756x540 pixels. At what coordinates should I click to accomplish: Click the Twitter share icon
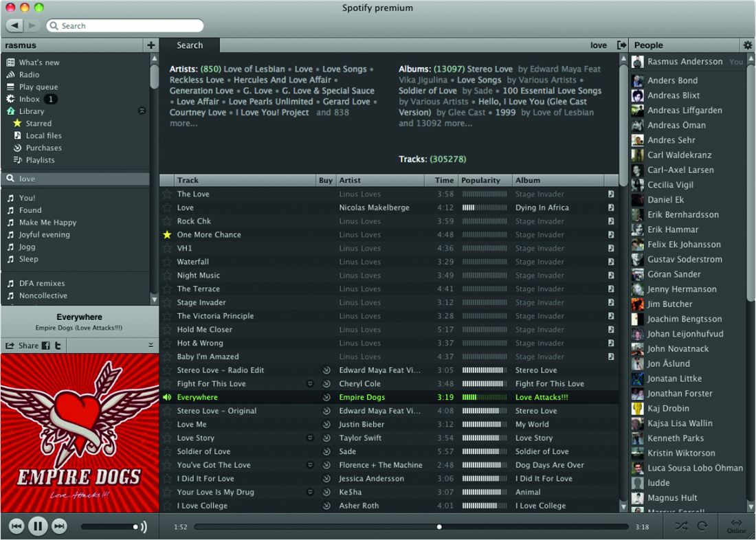click(58, 346)
